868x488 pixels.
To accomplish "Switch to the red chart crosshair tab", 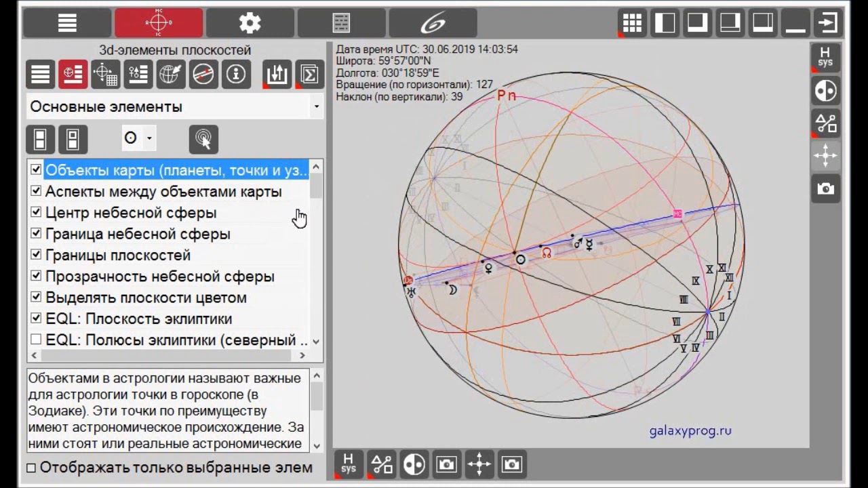I will (159, 23).
